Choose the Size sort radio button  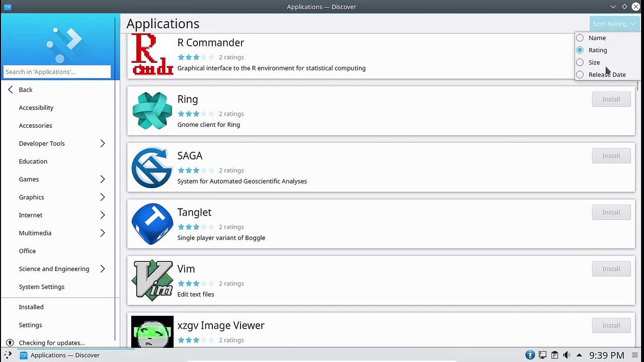click(x=580, y=62)
